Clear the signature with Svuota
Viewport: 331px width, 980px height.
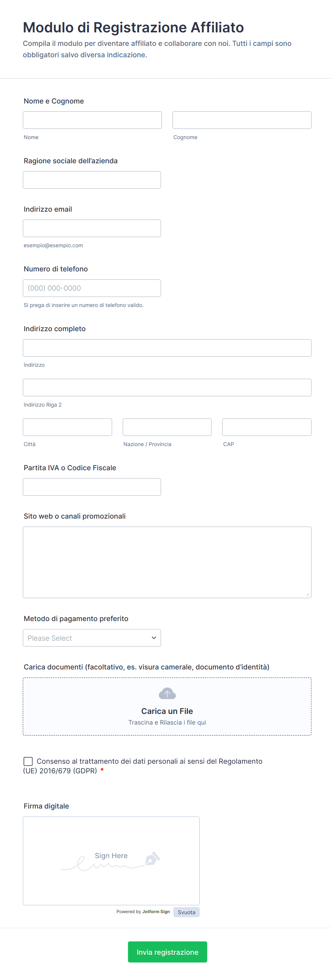186,912
